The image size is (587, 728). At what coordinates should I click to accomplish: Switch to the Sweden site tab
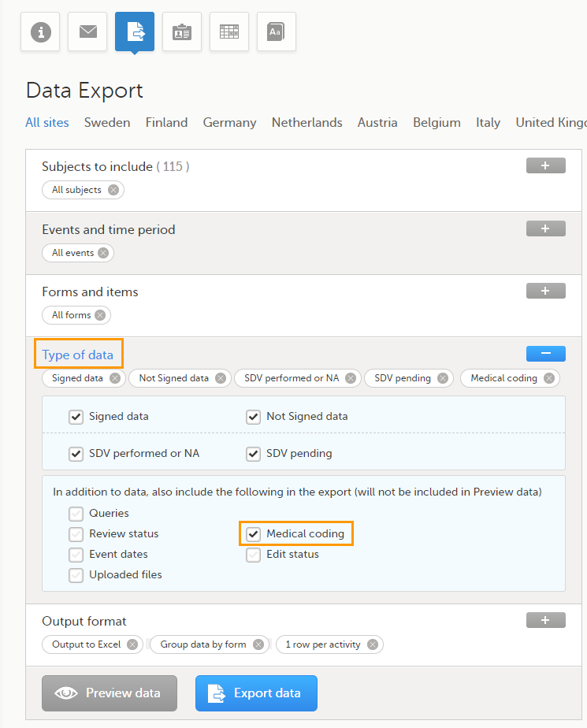(x=107, y=122)
